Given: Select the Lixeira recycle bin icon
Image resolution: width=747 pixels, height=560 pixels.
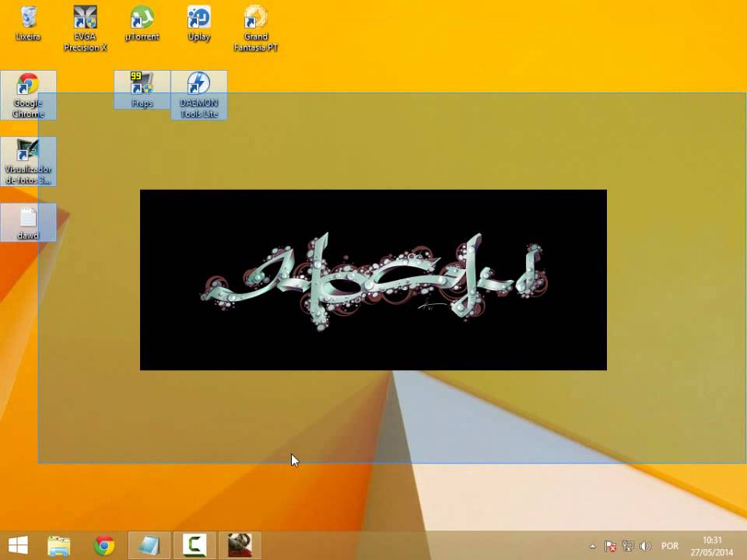Looking at the screenshot, I should point(28,23).
